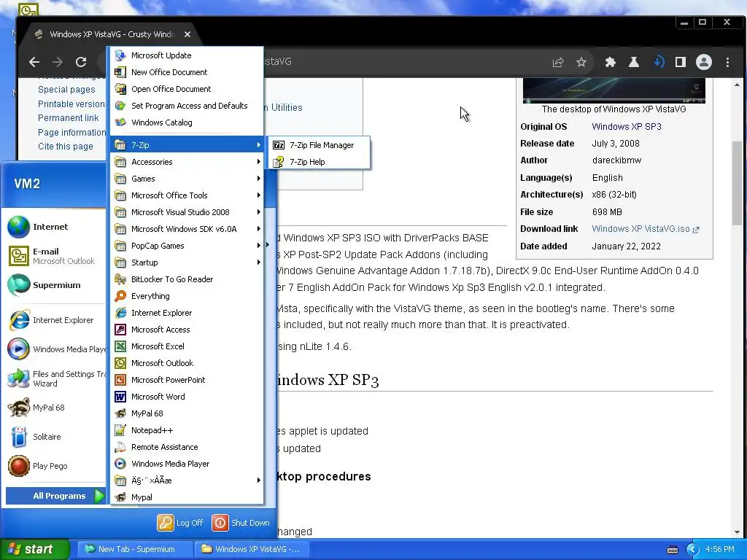747x560 pixels.
Task: Open Special pages sidebar link
Action: (x=66, y=90)
